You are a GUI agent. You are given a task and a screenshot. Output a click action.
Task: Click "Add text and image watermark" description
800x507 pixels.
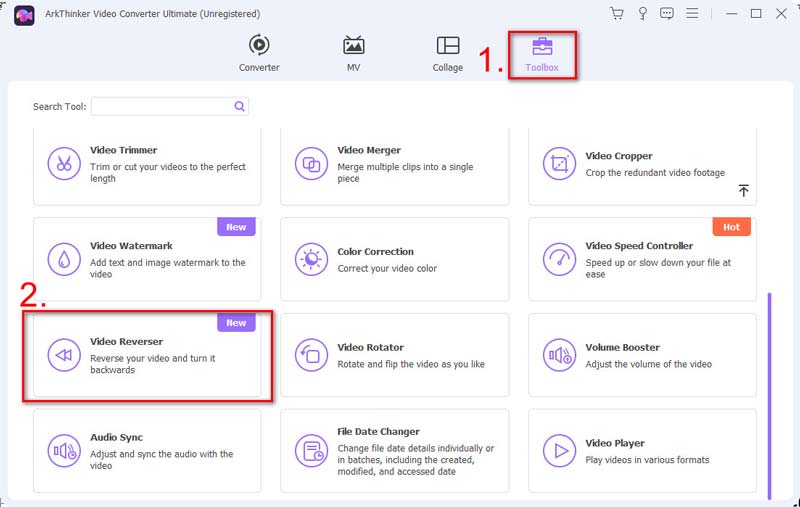coord(168,268)
